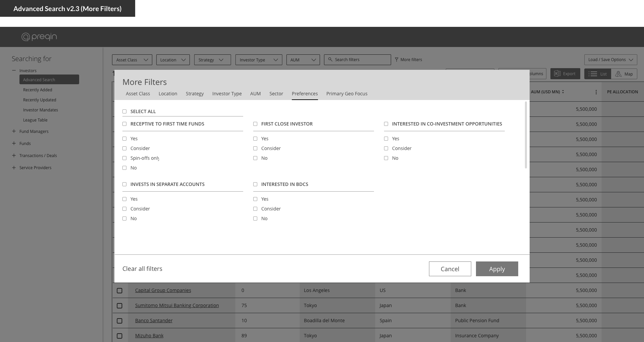Screen dimensions: 644x342
Task: Click Clear all filters
Action: pyautogui.click(x=142, y=268)
